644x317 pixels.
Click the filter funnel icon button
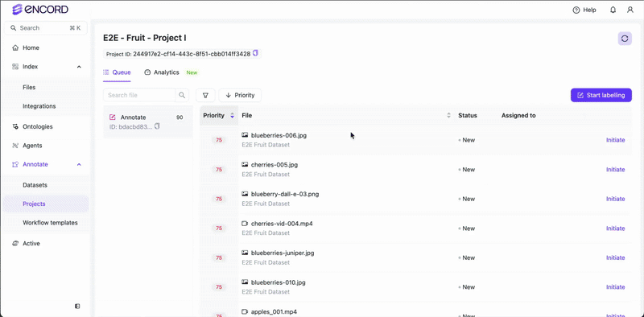[206, 95]
